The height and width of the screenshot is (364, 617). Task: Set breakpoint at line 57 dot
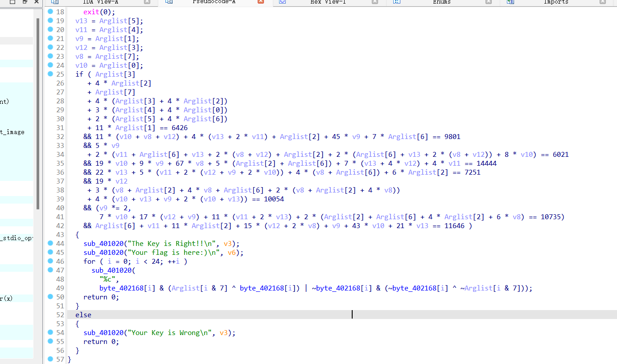tap(50, 359)
